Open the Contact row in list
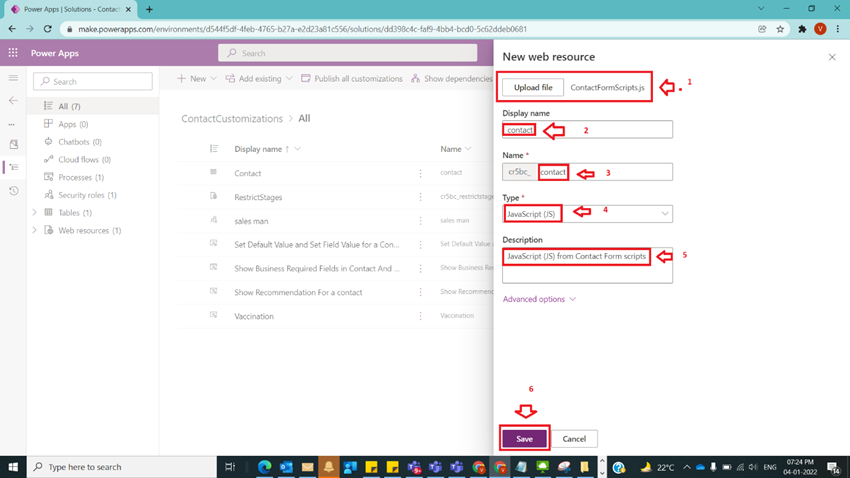This screenshot has width=850, height=478. point(248,173)
